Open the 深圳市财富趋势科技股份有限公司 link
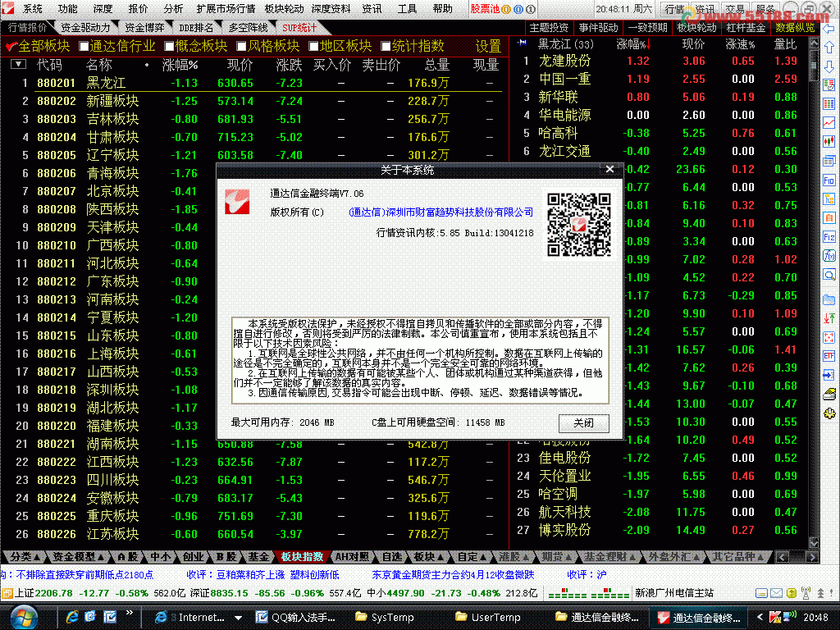Image resolution: width=840 pixels, height=630 pixels. coord(441,212)
